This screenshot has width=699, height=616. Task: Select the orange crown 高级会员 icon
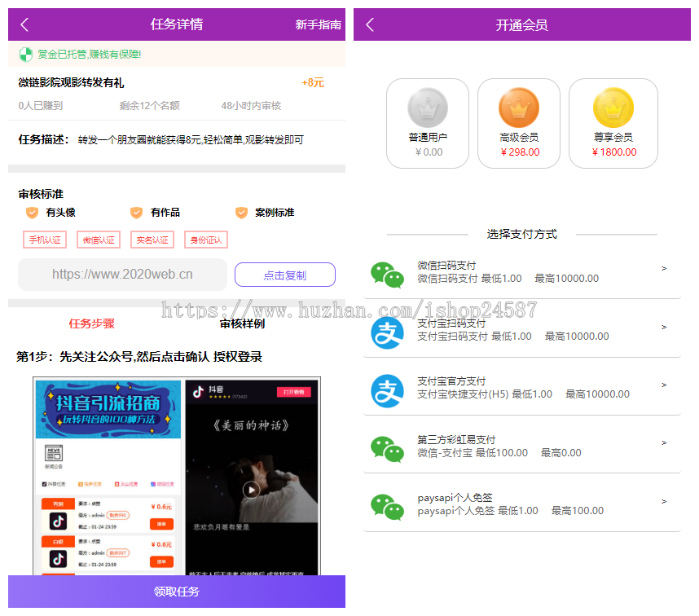pyautogui.click(x=519, y=108)
